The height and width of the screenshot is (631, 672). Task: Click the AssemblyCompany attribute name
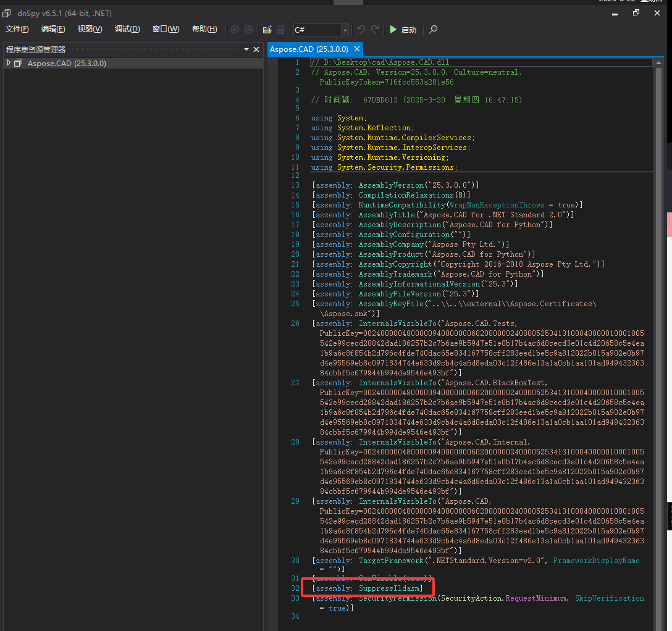[391, 244]
